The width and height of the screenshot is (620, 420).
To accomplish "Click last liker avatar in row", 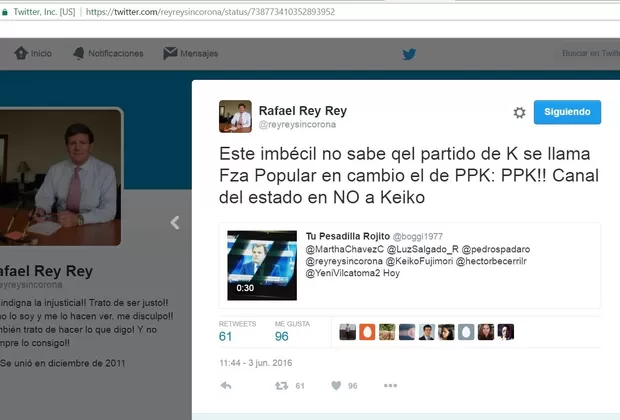I will point(506,332).
